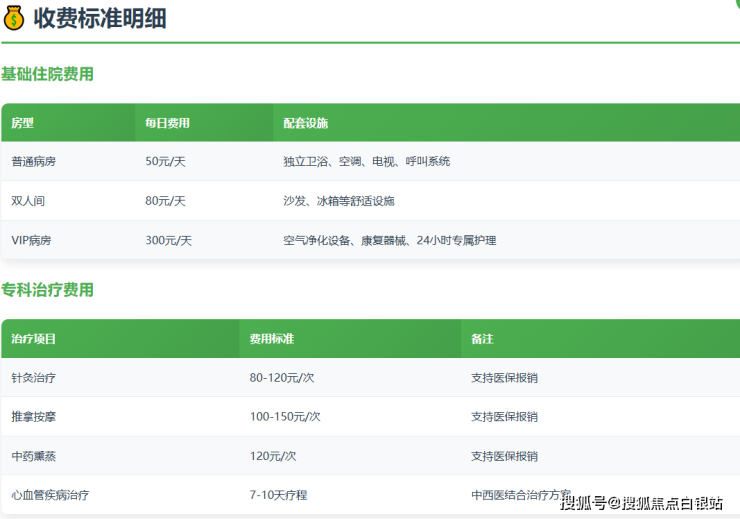The image size is (740, 519).
Task: Select the 推拿按摩 treatment item
Action: point(34,417)
